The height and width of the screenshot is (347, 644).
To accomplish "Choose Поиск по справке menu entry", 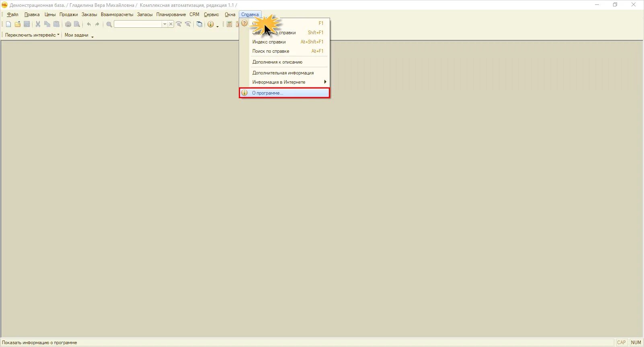I will [285, 51].
